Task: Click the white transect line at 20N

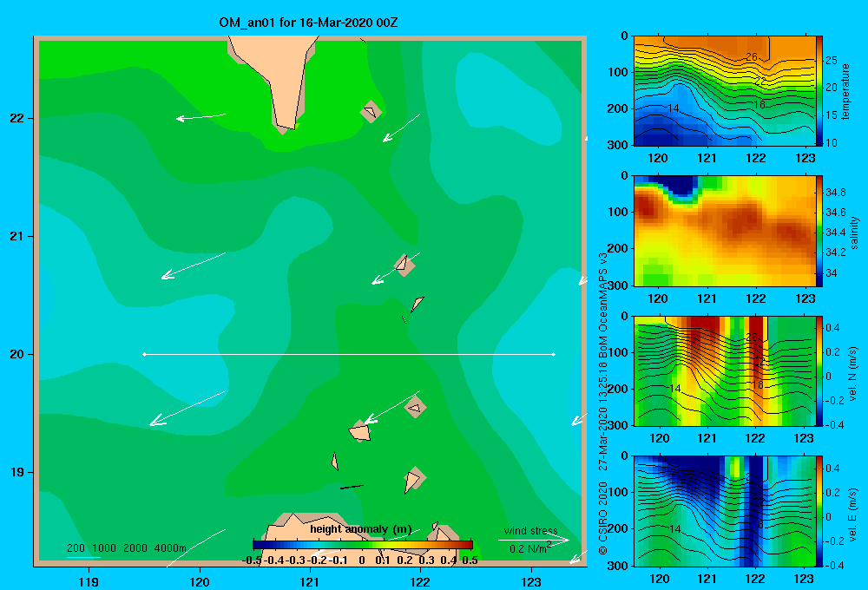Action: click(349, 354)
